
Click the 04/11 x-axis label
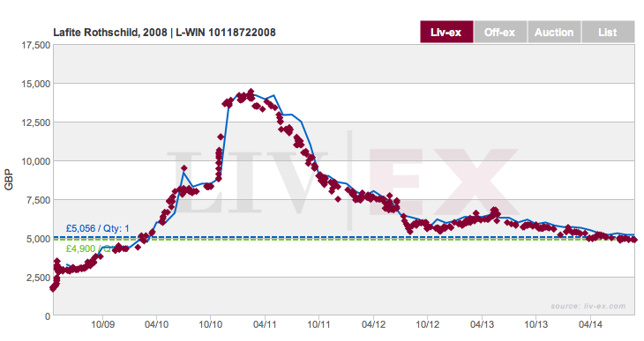pos(265,324)
